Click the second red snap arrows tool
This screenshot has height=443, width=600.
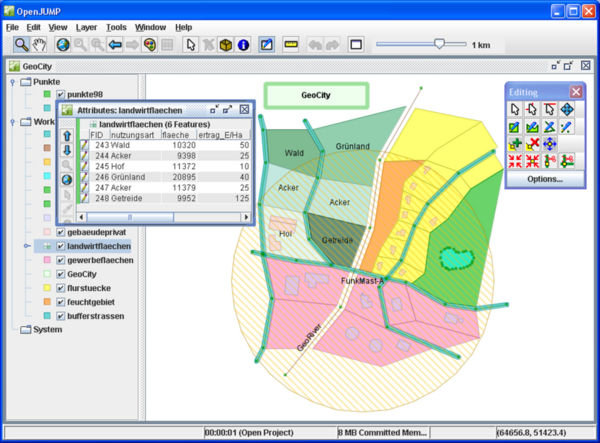pyautogui.click(x=532, y=161)
